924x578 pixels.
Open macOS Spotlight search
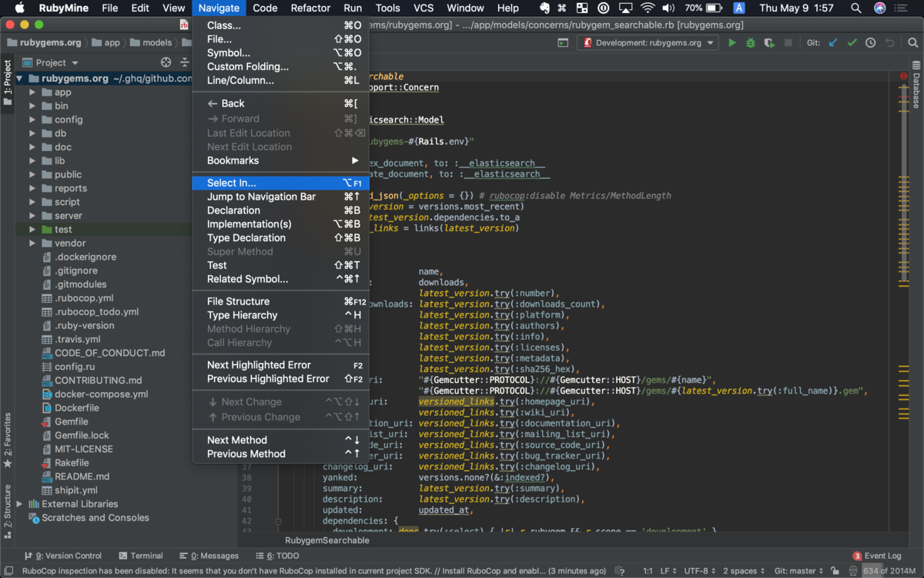[856, 8]
